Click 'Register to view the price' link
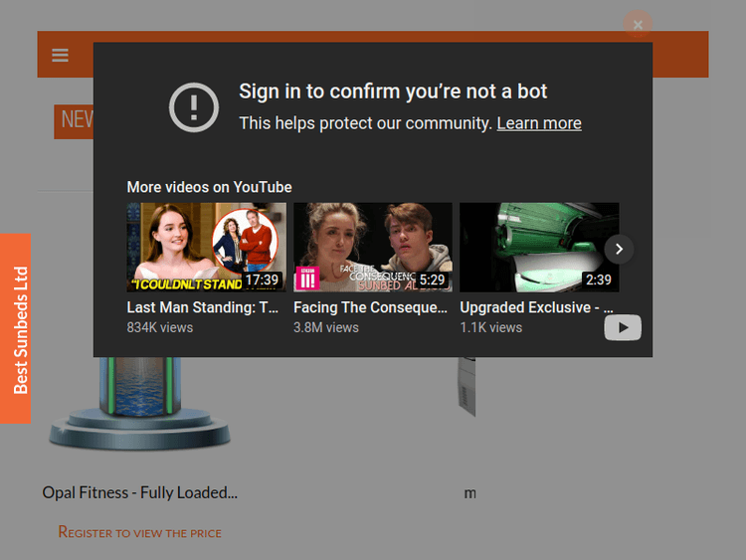746x560 pixels. point(139,532)
